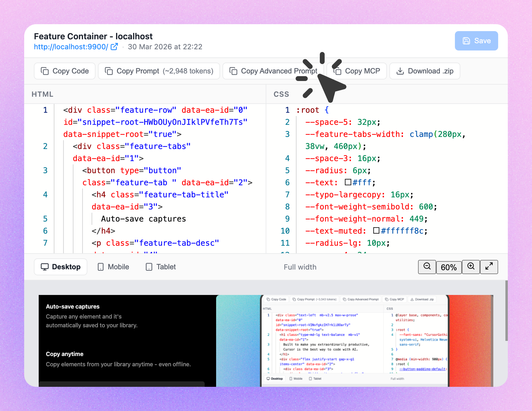Expand preview to fullscreen

point(489,267)
